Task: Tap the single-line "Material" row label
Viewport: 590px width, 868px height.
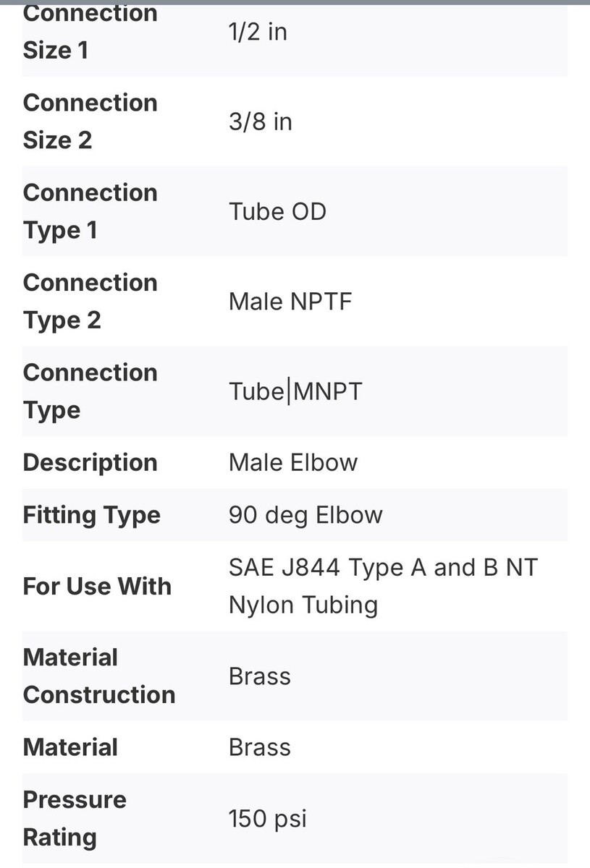Action: coord(70,747)
